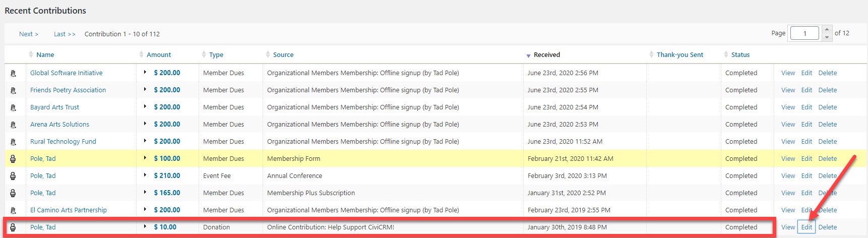Image resolution: width=868 pixels, height=238 pixels.
Task: Click organization icon beside Bayard Arts Trust
Action: (x=13, y=107)
